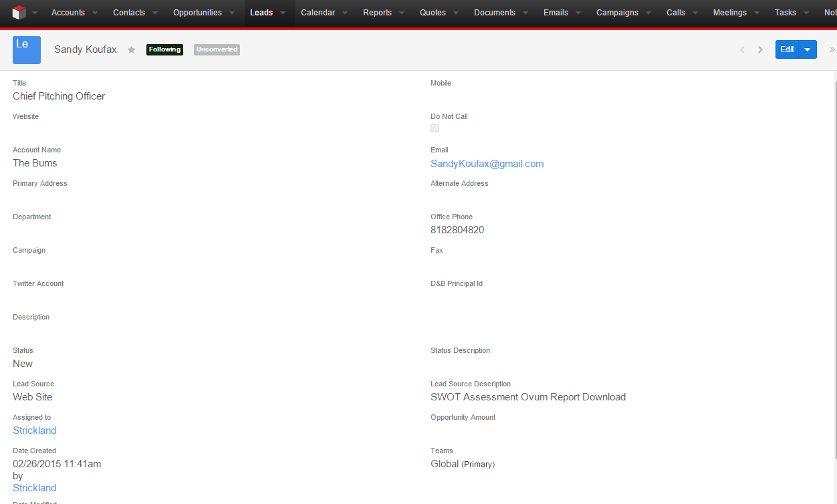Open the Calendar module tab
This screenshot has width=837, height=504.
coord(318,13)
